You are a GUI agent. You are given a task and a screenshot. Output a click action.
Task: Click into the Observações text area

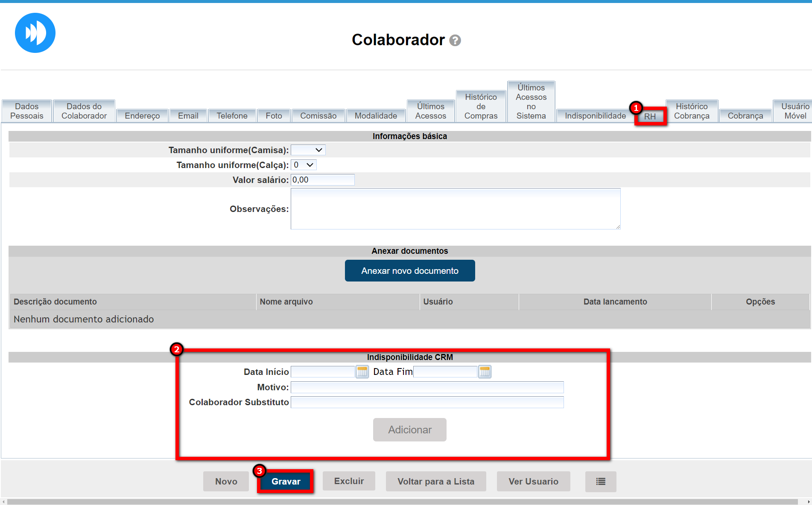click(455, 209)
